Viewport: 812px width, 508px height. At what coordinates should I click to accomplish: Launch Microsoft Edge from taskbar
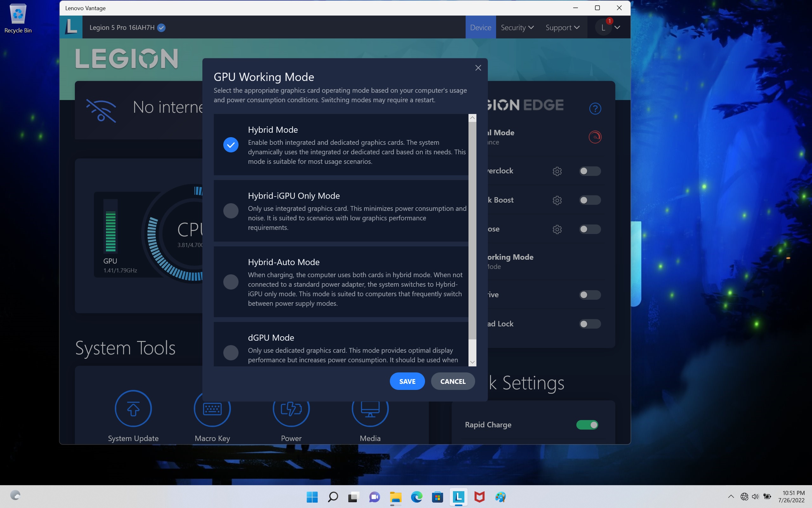[417, 497]
